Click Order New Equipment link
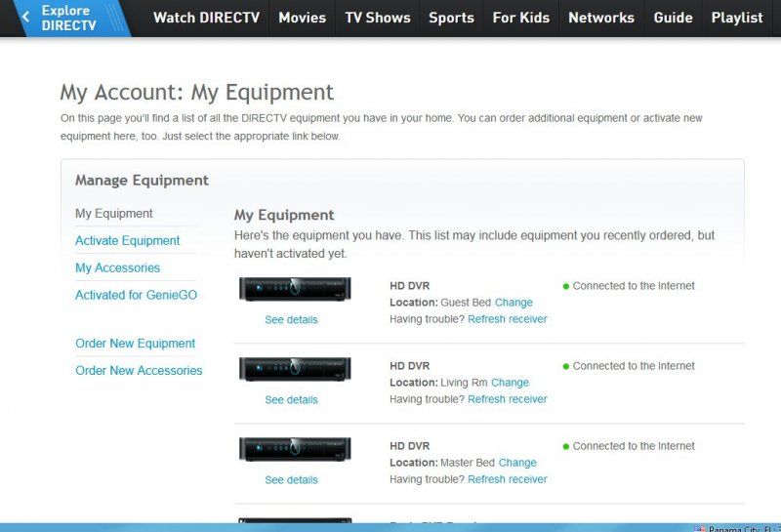This screenshot has height=532, width=781. point(135,344)
